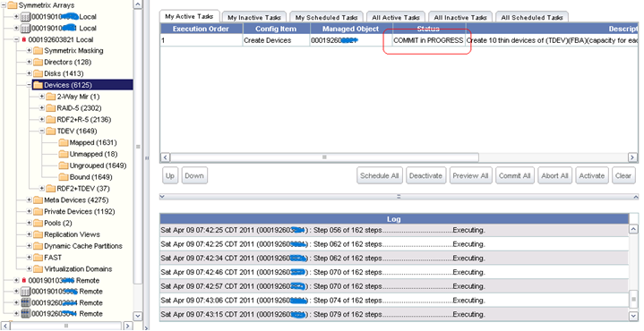Collapse the 000192603821 Local array node
Screen dimensions: 644x331
(16, 39)
